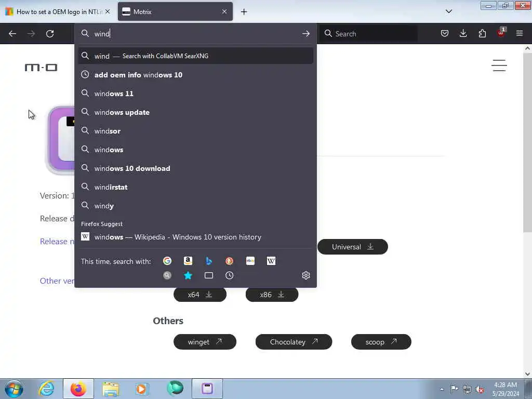The width and height of the screenshot is (532, 399).
Task: Go back with the back arrow
Action: pos(12,34)
